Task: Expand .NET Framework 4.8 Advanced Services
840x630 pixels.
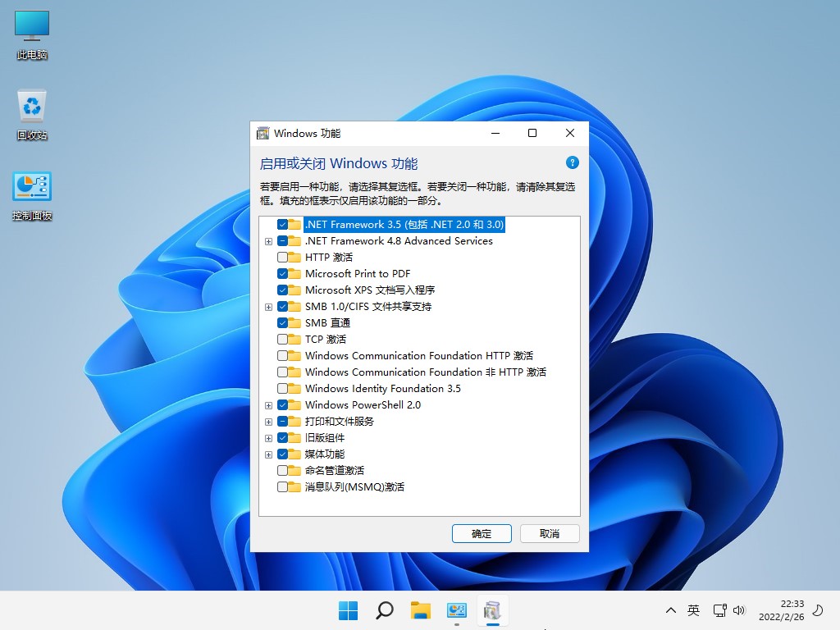Action: click(268, 241)
